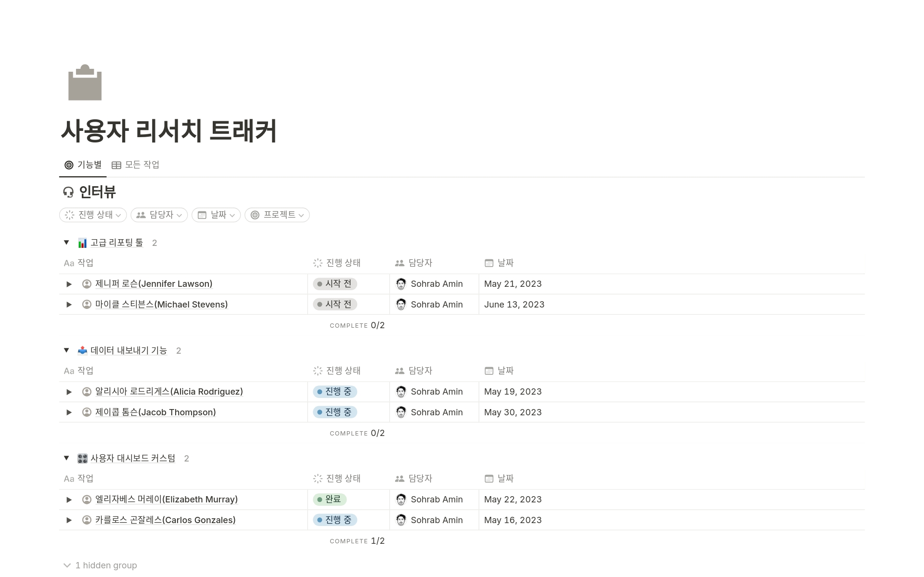Click Sohrab Amin's avatar in Jennifer Lawson row

pos(401,284)
